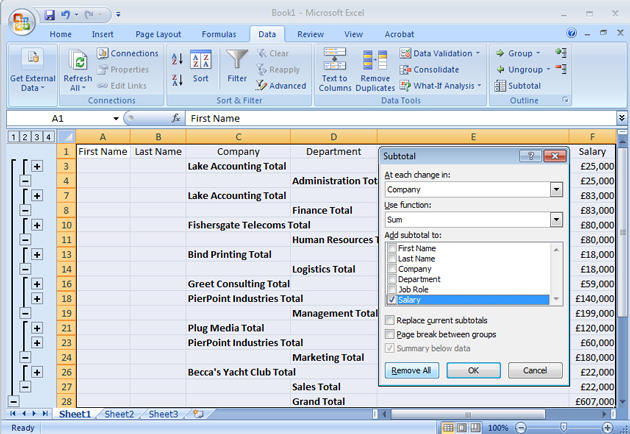Click the Subtotal ribbon command

click(x=517, y=86)
